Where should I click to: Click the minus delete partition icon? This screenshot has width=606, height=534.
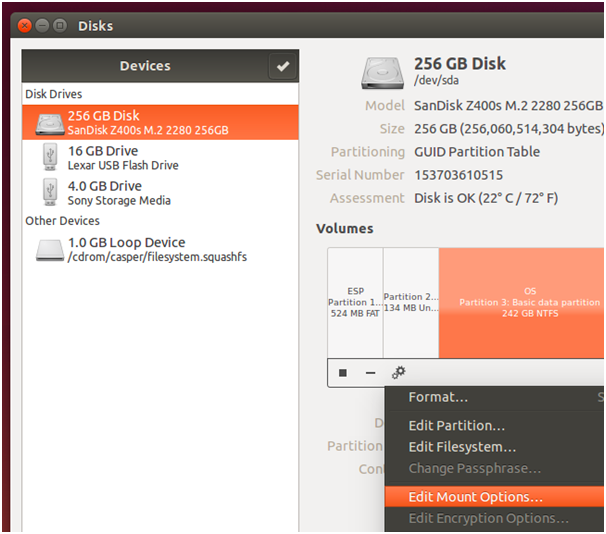[370, 372]
